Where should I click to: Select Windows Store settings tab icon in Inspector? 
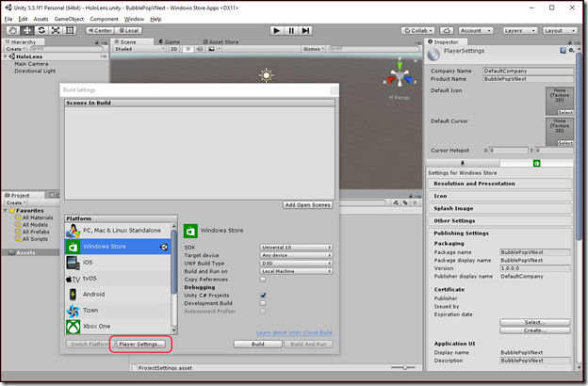[536, 164]
